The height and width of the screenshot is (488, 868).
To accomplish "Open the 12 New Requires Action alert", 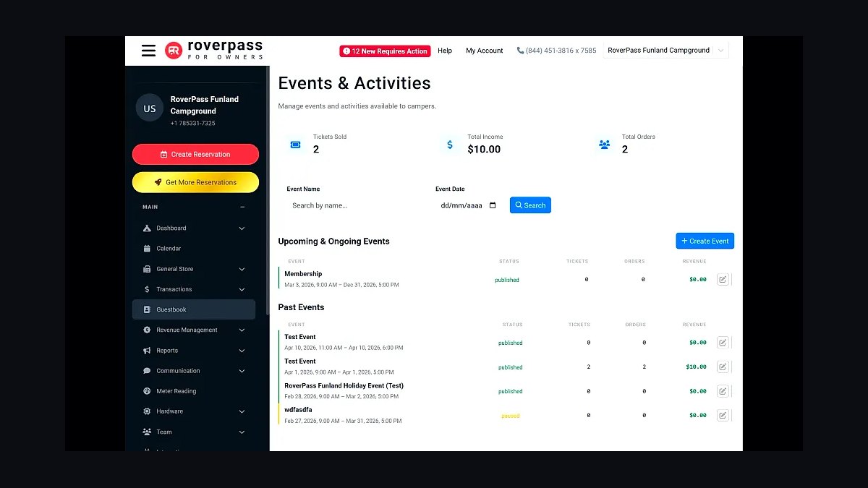I will 385,51.
